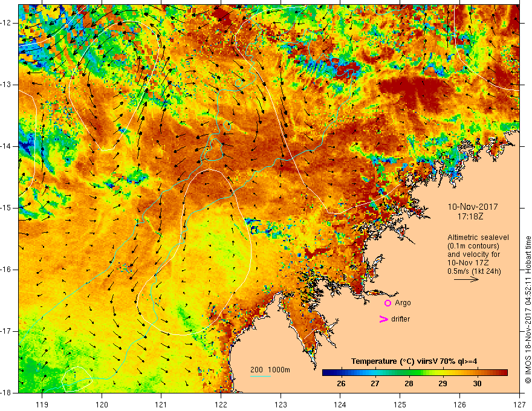Click the 'and velocity for' legend text
Screen dimensions: 532x411
click(x=473, y=254)
